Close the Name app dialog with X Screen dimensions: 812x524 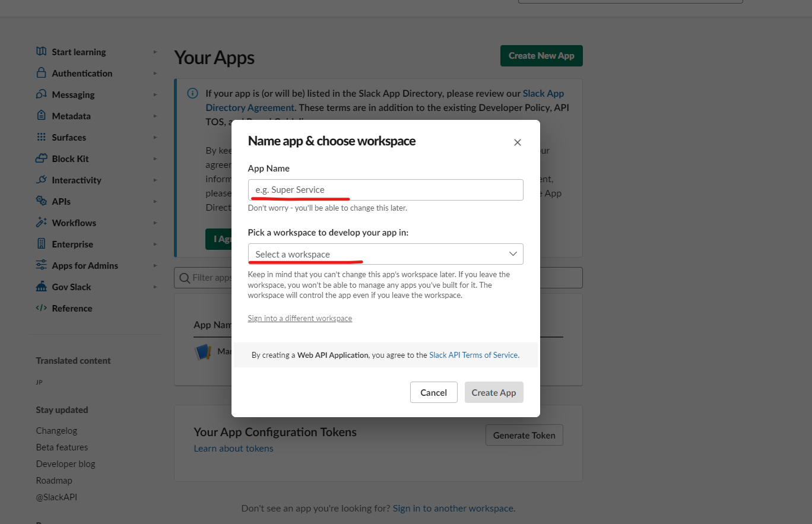click(x=518, y=142)
